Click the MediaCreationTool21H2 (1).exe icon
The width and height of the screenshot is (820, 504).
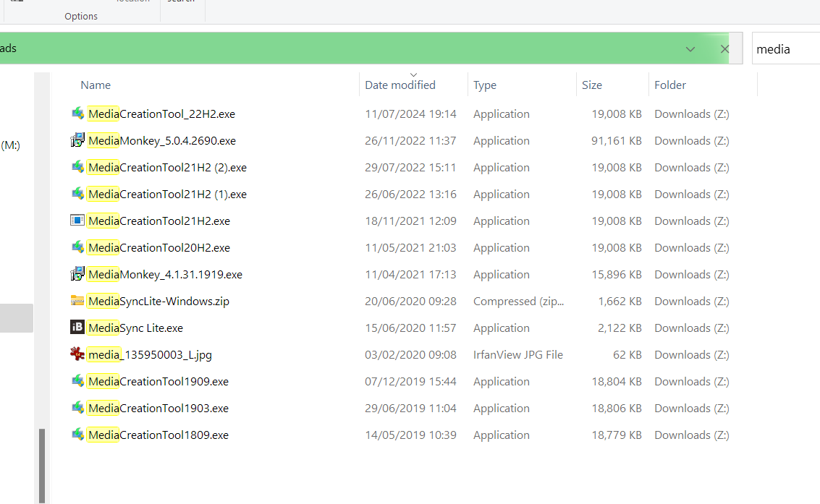(77, 193)
